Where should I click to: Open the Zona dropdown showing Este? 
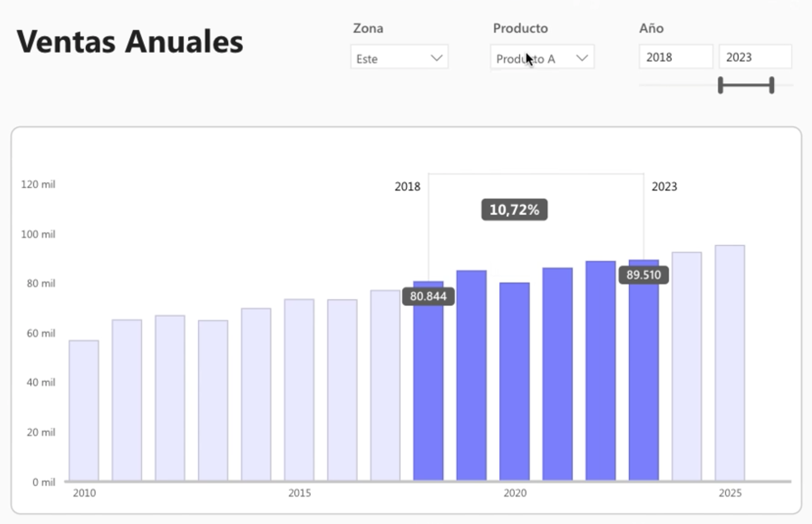pos(391,57)
